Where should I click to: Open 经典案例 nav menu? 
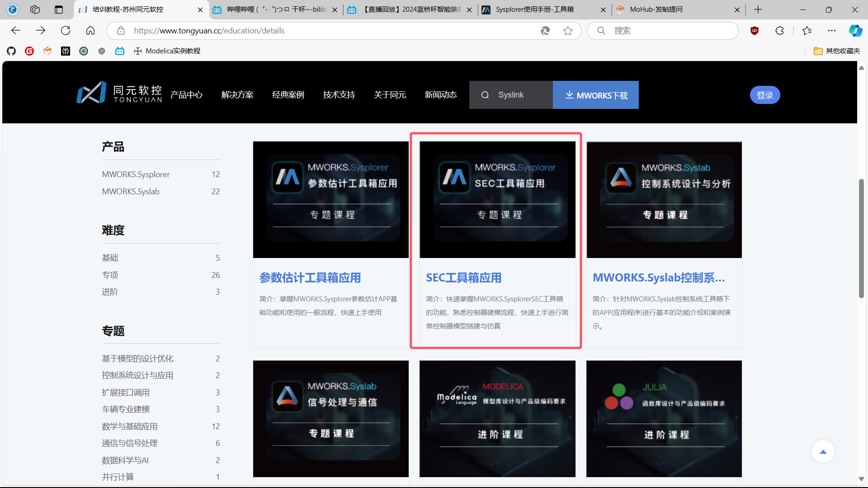click(x=288, y=95)
